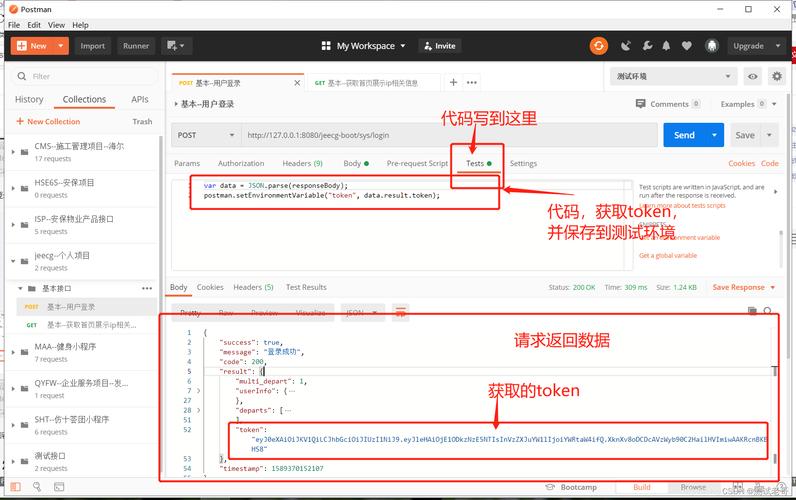Viewport: 796px width, 500px height.
Task: Click the new window icon in toolbar
Action: [176, 46]
